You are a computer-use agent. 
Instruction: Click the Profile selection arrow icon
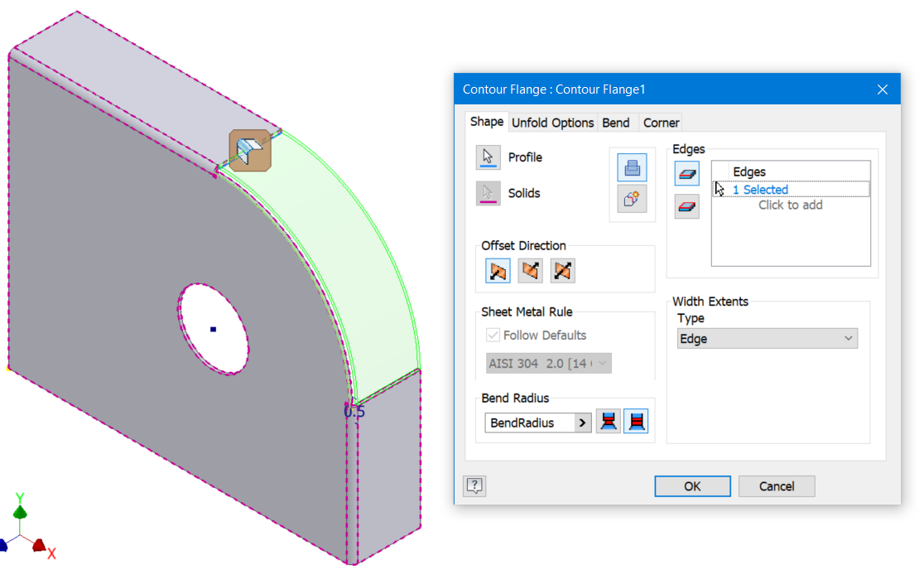click(x=488, y=157)
